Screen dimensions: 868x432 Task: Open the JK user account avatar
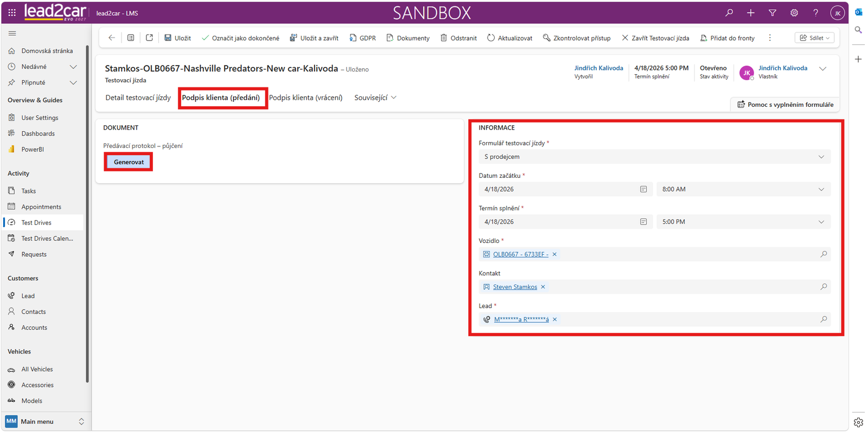click(x=838, y=12)
